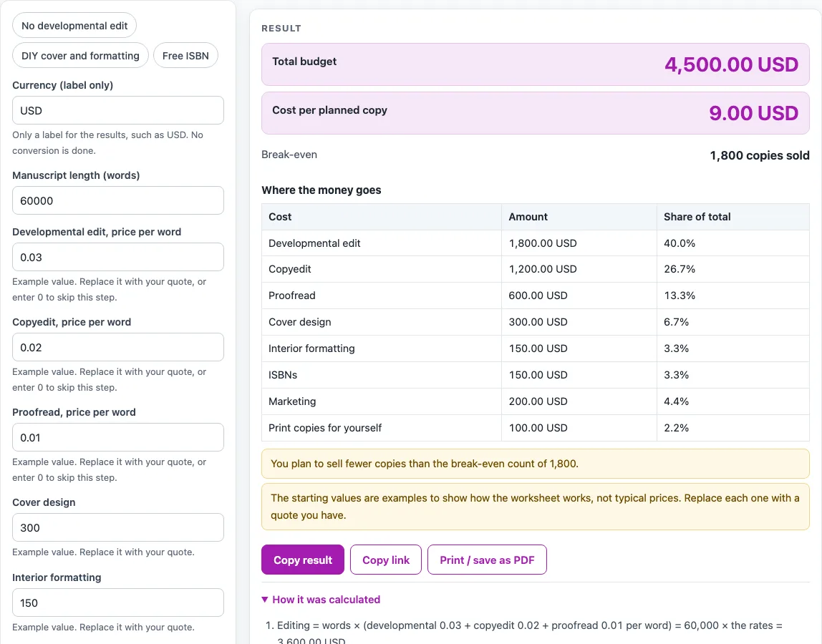Click the 100.00 USD amount cell

pos(538,428)
